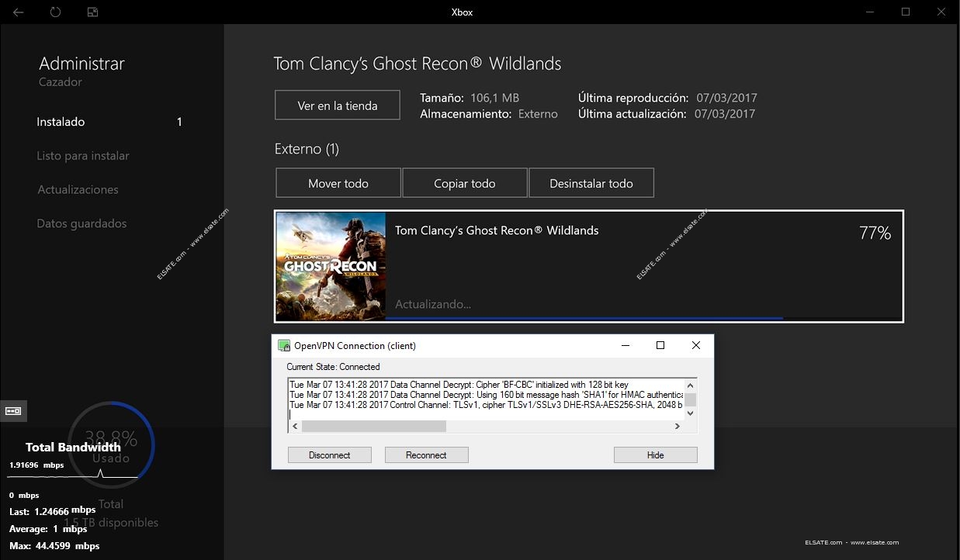The image size is (960, 560).
Task: Minimize the OpenVPN Connection window
Action: click(625, 345)
